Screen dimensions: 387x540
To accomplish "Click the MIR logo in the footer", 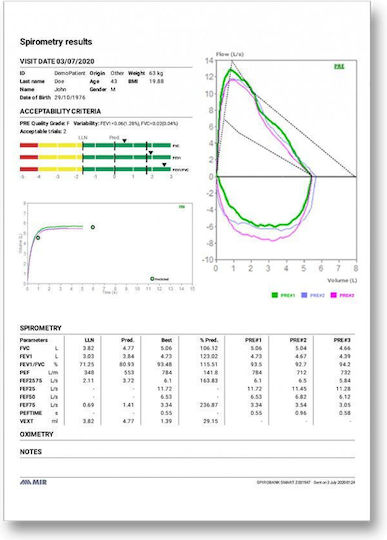I will point(33,482).
